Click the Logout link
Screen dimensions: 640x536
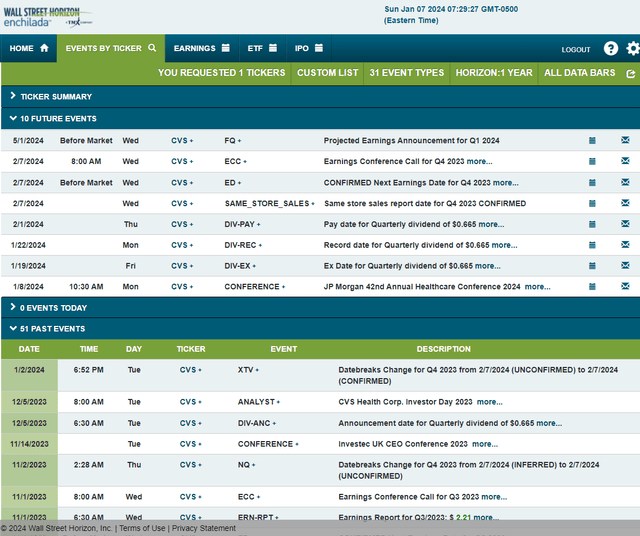576,49
